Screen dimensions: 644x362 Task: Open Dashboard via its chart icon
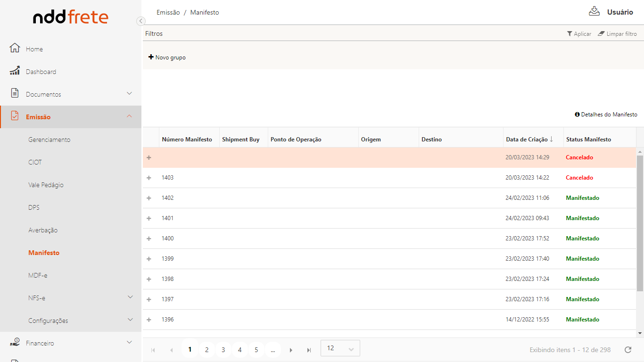(x=15, y=71)
